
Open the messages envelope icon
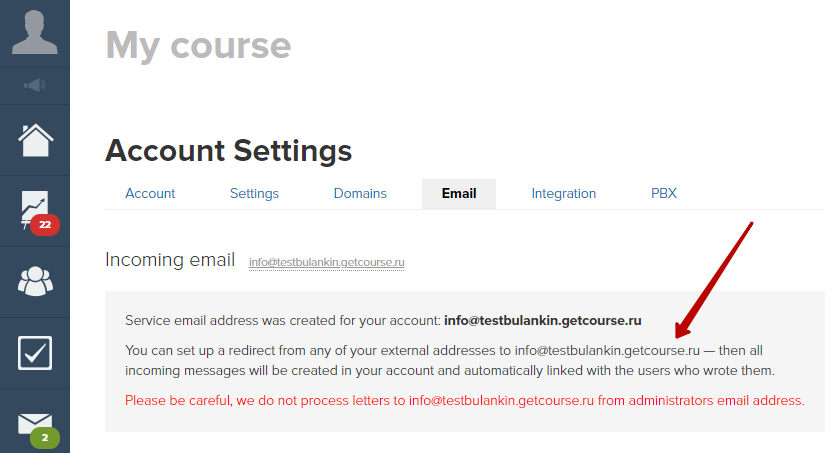tap(35, 424)
